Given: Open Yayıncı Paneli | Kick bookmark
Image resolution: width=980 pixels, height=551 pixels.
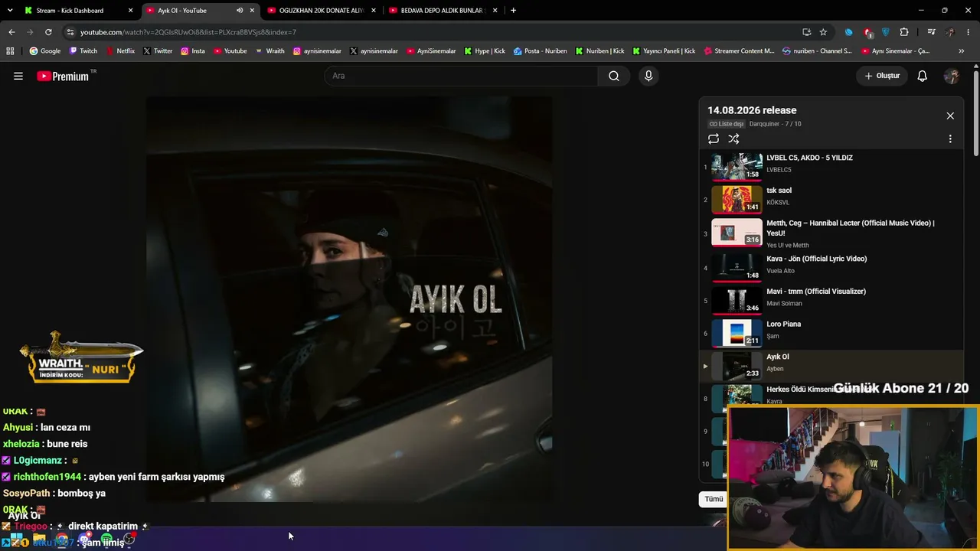Looking at the screenshot, I should (x=664, y=51).
